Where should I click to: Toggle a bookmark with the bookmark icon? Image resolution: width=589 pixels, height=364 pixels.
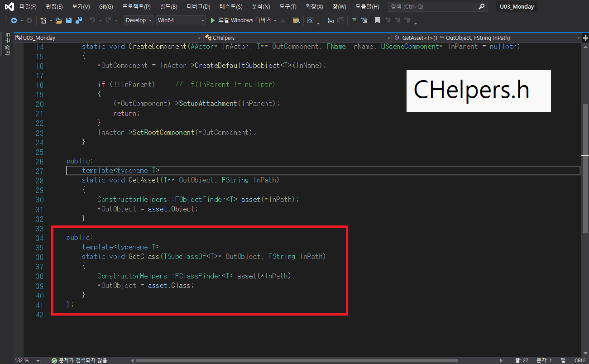click(x=377, y=20)
